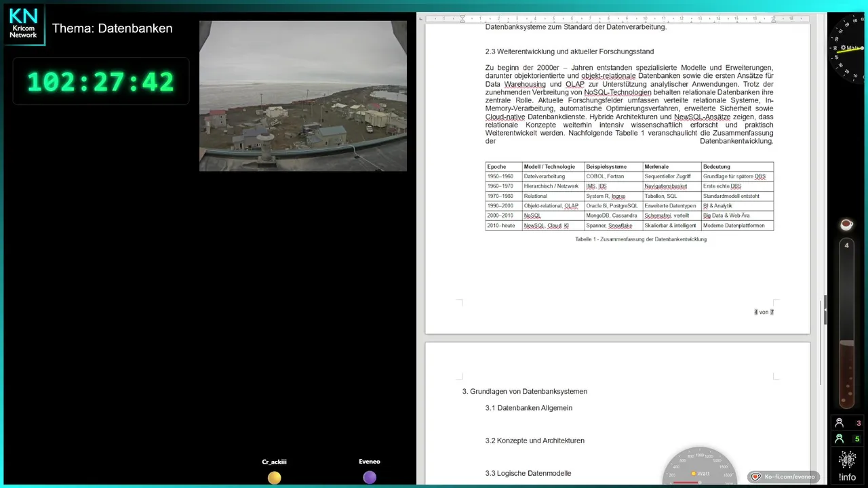
Task: Click the !info command label
Action: point(847,477)
